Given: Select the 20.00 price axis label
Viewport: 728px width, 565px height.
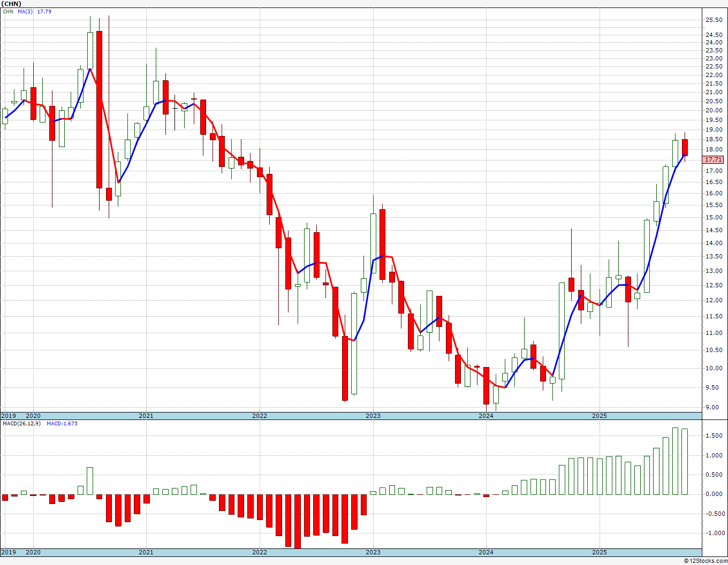Looking at the screenshot, I should pos(713,111).
